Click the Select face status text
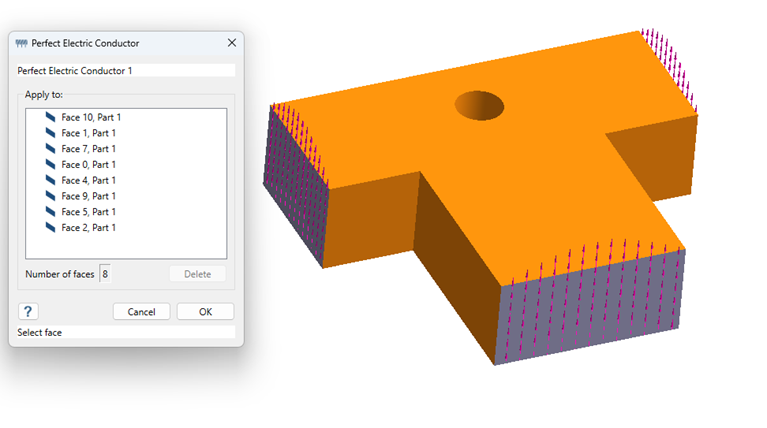Image resolution: width=767 pixels, height=428 pixels. [40, 333]
